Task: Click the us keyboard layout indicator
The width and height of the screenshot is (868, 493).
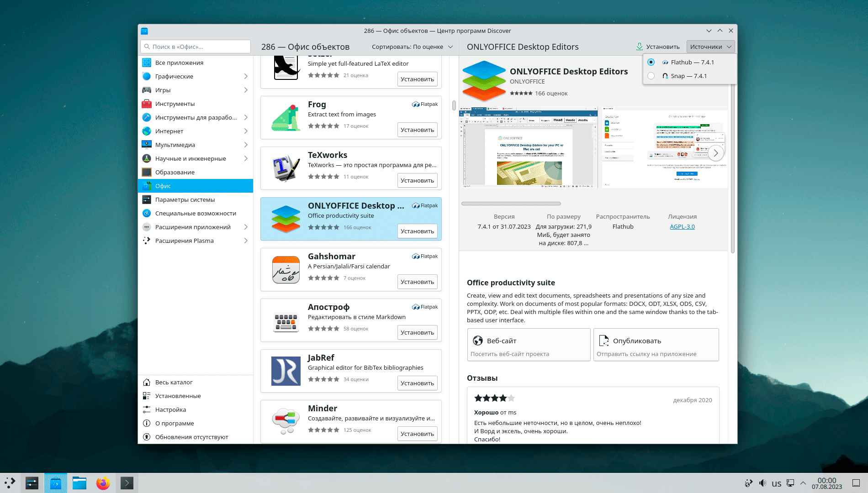Action: click(x=777, y=483)
